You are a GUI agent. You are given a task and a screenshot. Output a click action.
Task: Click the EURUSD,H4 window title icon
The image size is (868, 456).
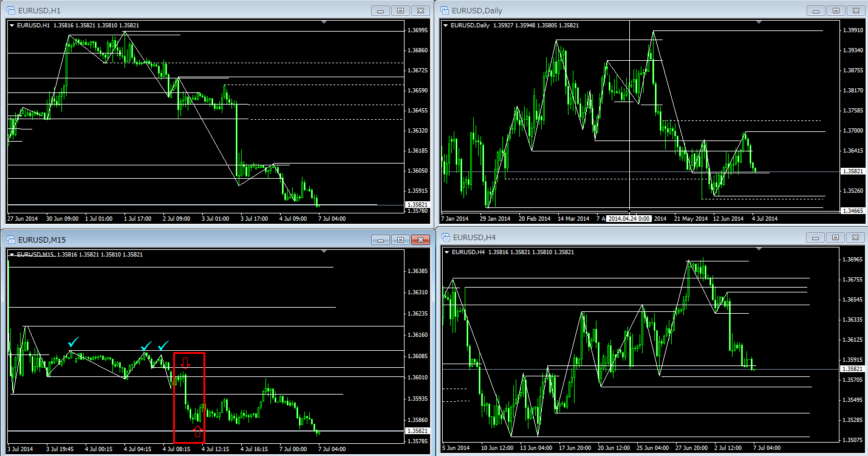[x=445, y=237]
